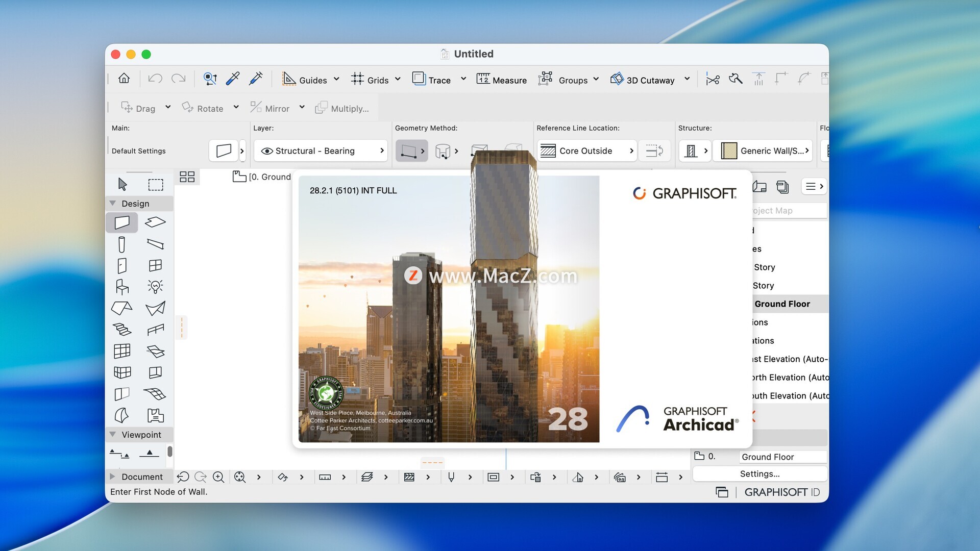Select the Slab tool
The image size is (980, 551).
[x=155, y=222]
